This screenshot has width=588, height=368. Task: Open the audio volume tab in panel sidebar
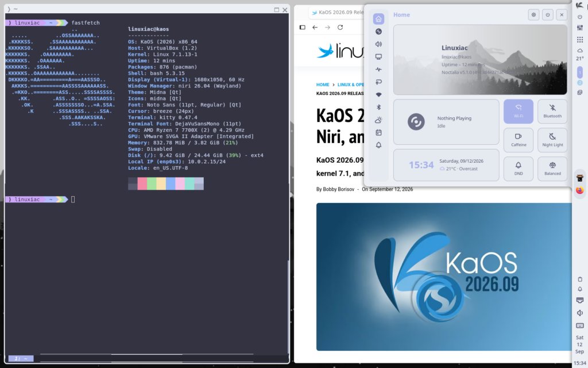point(378,44)
